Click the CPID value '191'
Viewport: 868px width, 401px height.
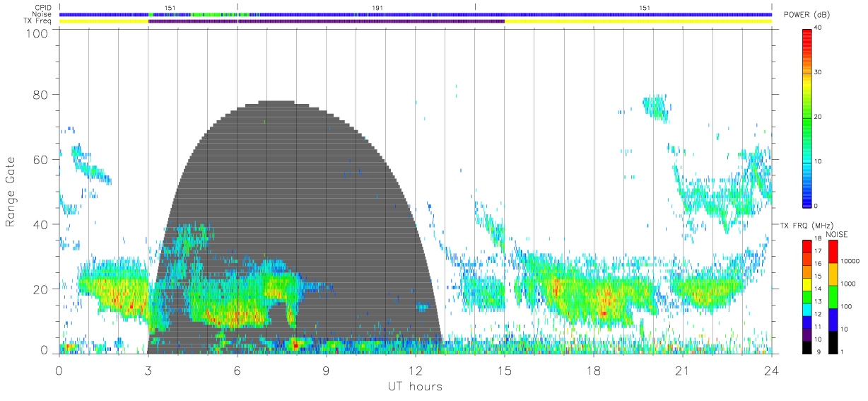tap(378, 8)
